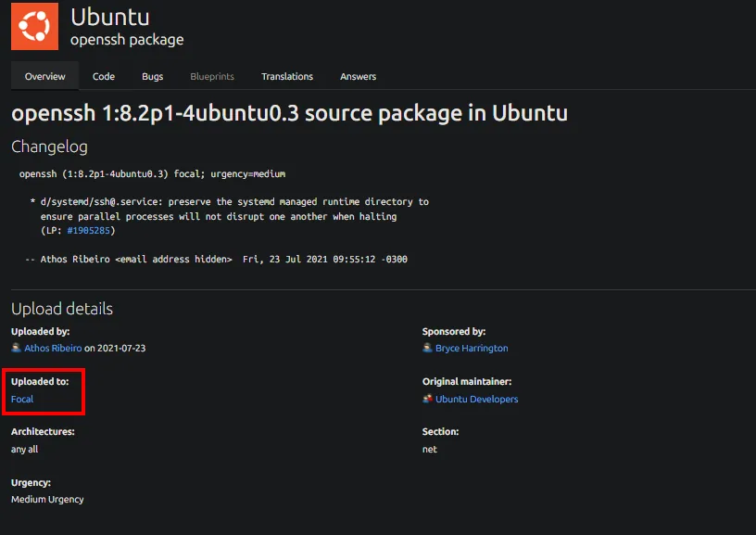Viewport: 756px width, 535px height.
Task: Click the value 'Medium Urgency'
Action: click(x=47, y=499)
